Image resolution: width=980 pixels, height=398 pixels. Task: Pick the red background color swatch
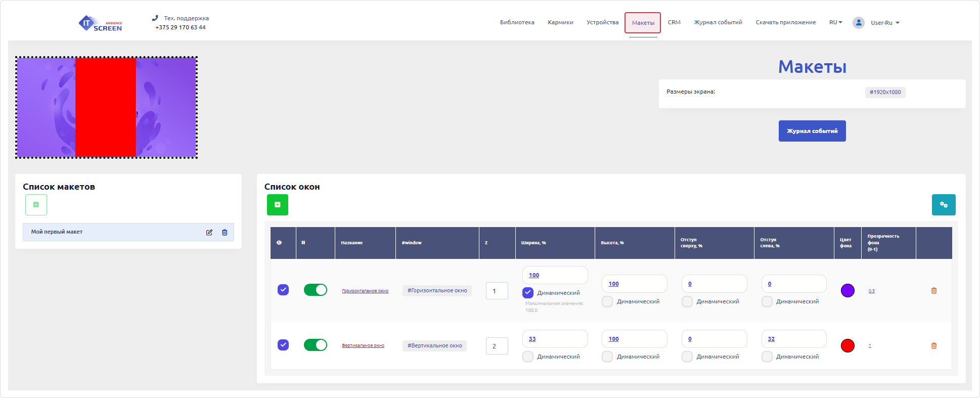848,346
